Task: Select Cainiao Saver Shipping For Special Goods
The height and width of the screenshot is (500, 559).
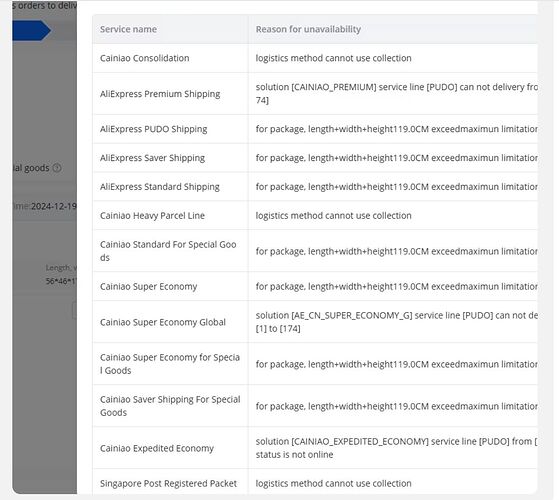Action: point(170,406)
